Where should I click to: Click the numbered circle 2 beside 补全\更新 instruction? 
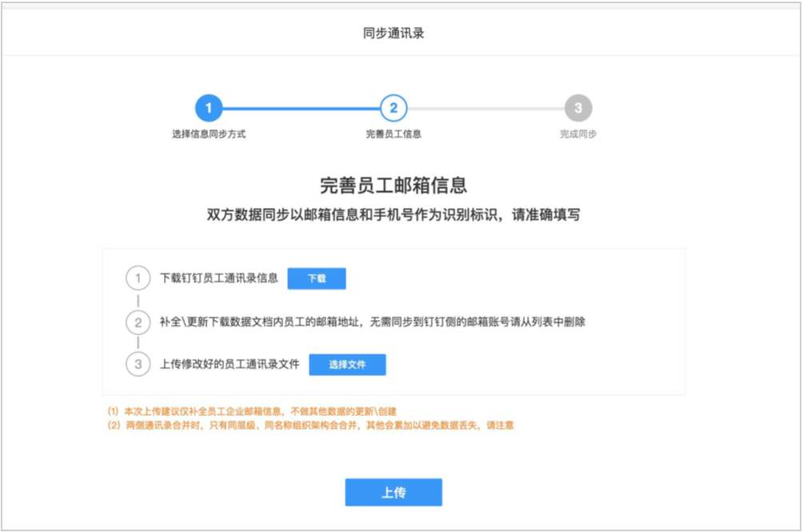point(138,322)
